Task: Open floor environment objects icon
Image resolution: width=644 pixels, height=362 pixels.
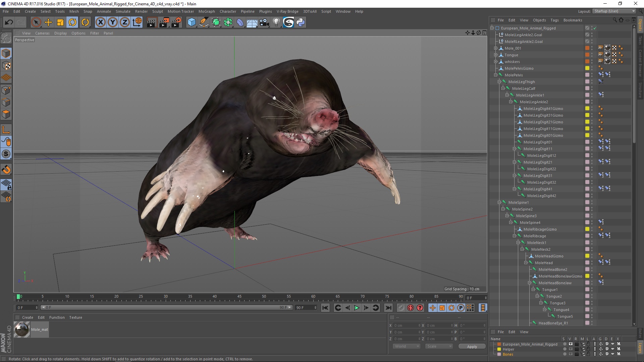Action: click(252, 22)
